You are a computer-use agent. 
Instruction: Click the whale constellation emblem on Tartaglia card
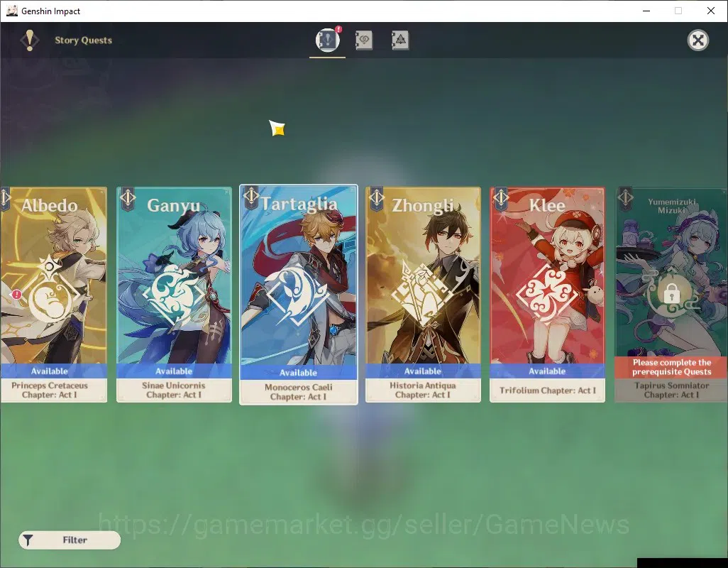tap(298, 296)
